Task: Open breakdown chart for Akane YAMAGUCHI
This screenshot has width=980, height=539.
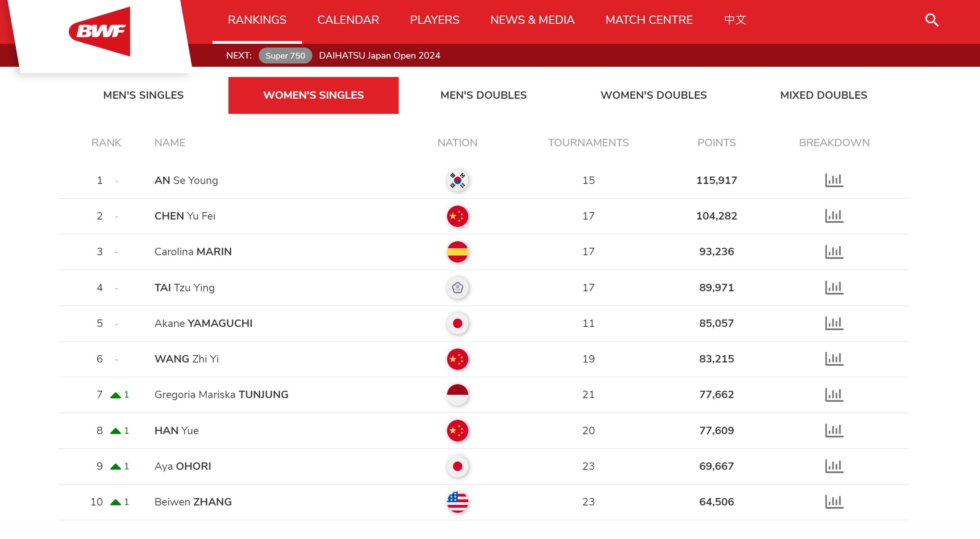Action: [834, 323]
